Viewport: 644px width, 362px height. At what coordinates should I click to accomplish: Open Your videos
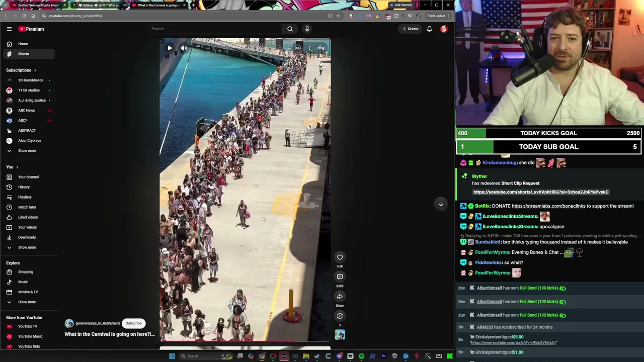[x=29, y=227]
